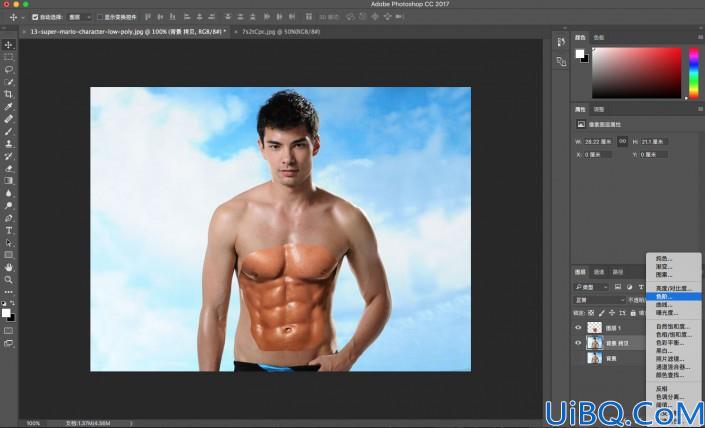Enable Show Transform Controls checkbox
705x428 pixels.
pyautogui.click(x=100, y=17)
